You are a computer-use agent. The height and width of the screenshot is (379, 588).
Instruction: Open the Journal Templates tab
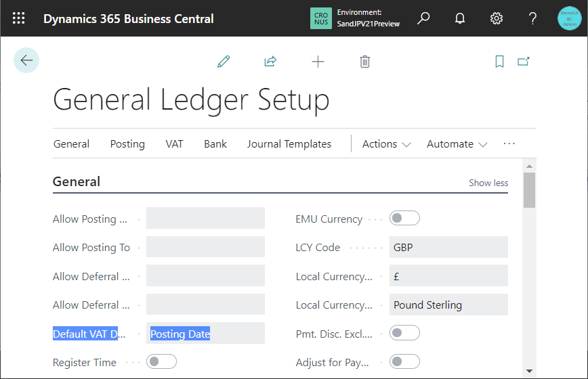(x=289, y=144)
